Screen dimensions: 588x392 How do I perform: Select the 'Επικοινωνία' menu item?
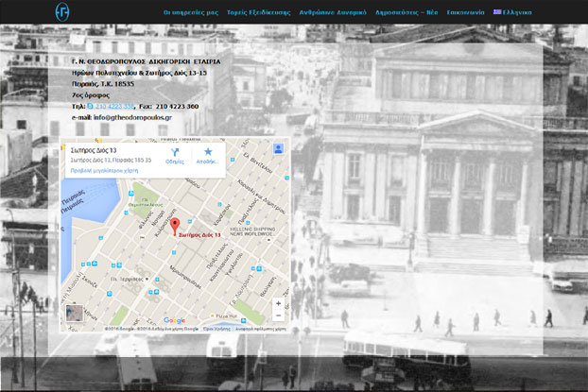point(467,12)
